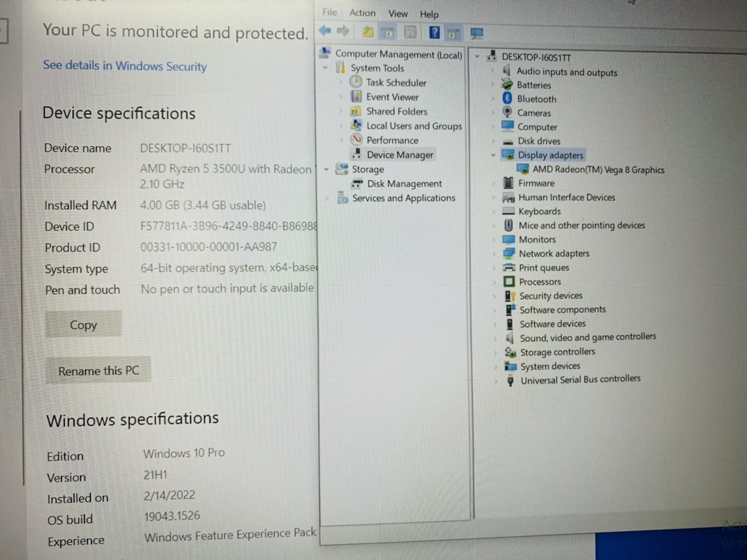Screen dimensions: 747x560
Task: Expand the Network adapters category
Action: click(494, 254)
